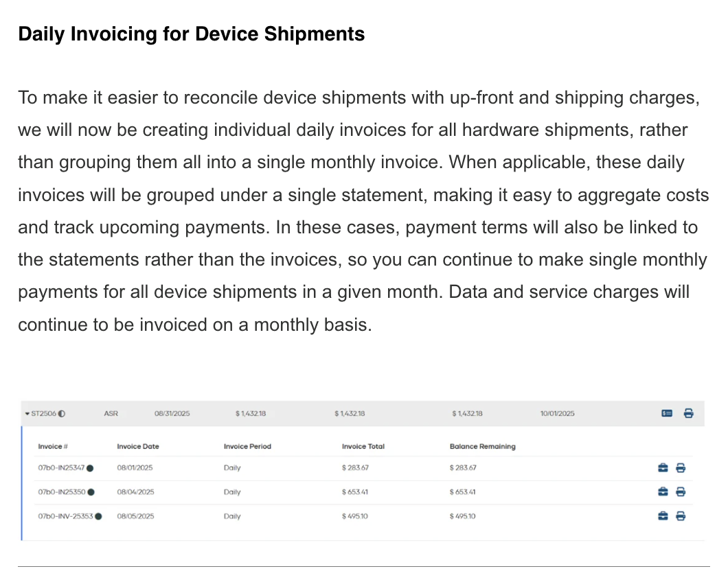The width and height of the screenshot is (728, 582).
Task: Click status dot next to 07b0-IN25350
Action: (91, 492)
